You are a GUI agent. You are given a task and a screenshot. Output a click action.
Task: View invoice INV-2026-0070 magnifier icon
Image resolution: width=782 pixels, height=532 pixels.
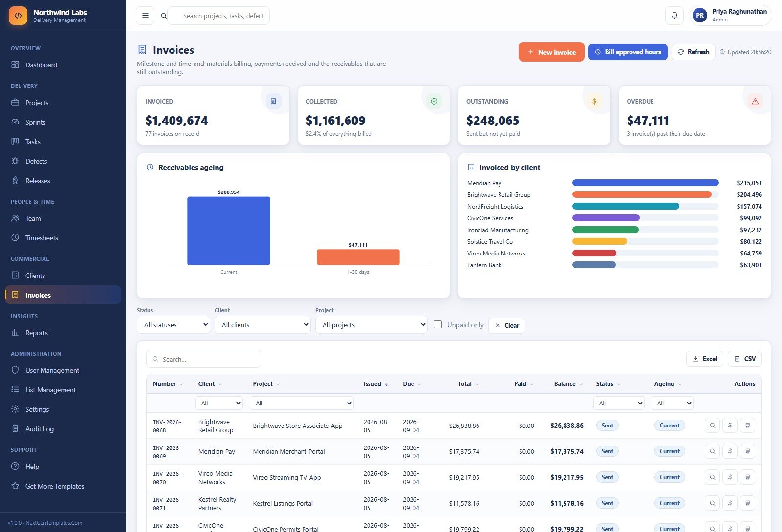[713, 477]
